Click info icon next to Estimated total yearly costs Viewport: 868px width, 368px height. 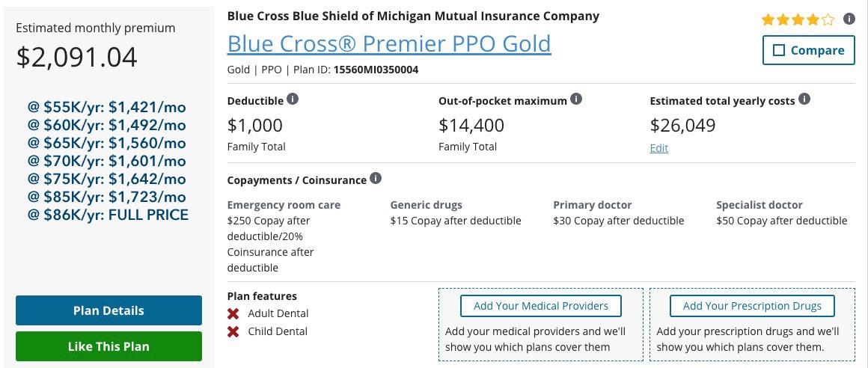pyautogui.click(x=804, y=99)
